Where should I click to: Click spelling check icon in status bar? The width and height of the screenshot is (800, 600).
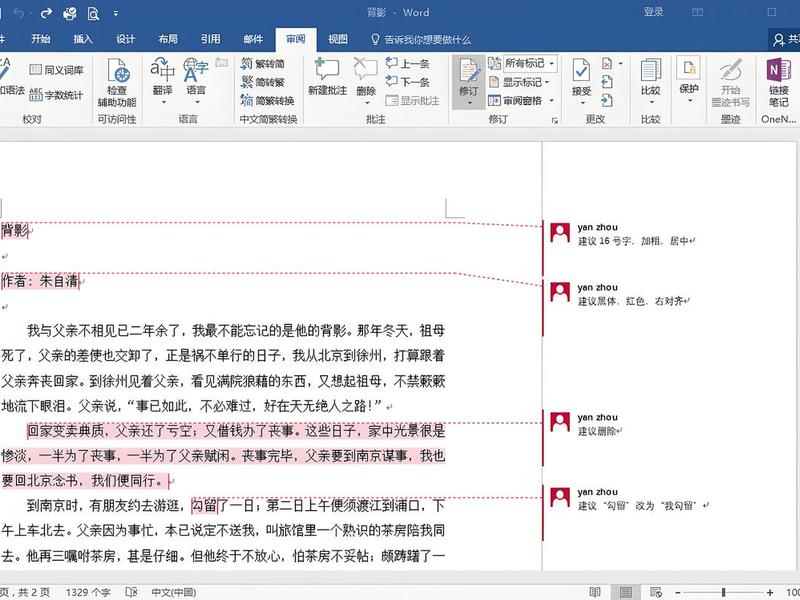point(131,592)
